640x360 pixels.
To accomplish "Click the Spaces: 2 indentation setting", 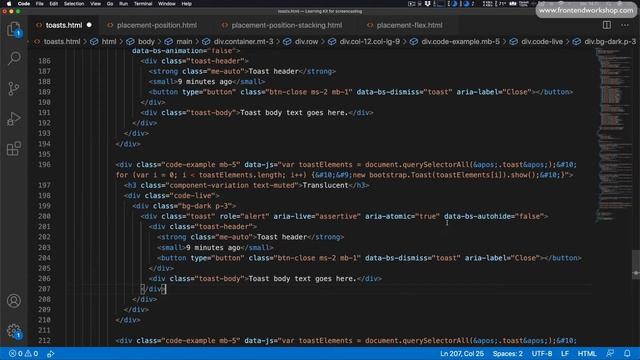I will pyautogui.click(x=507, y=353).
